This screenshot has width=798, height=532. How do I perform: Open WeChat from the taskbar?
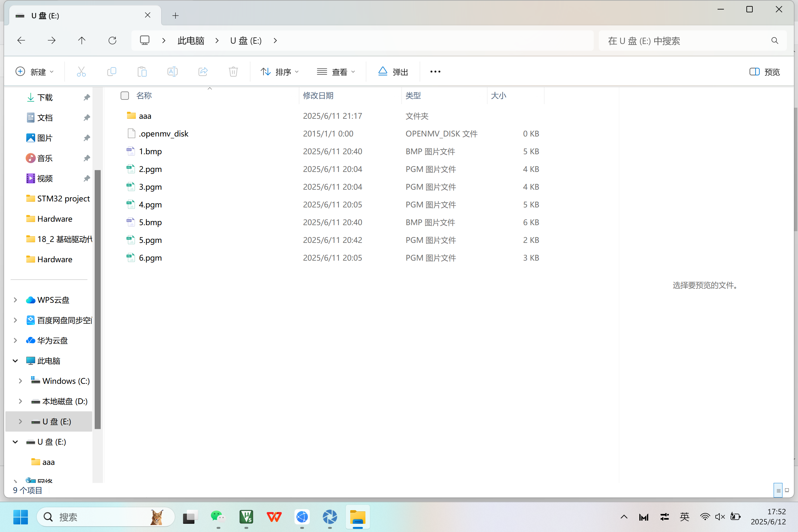218,517
